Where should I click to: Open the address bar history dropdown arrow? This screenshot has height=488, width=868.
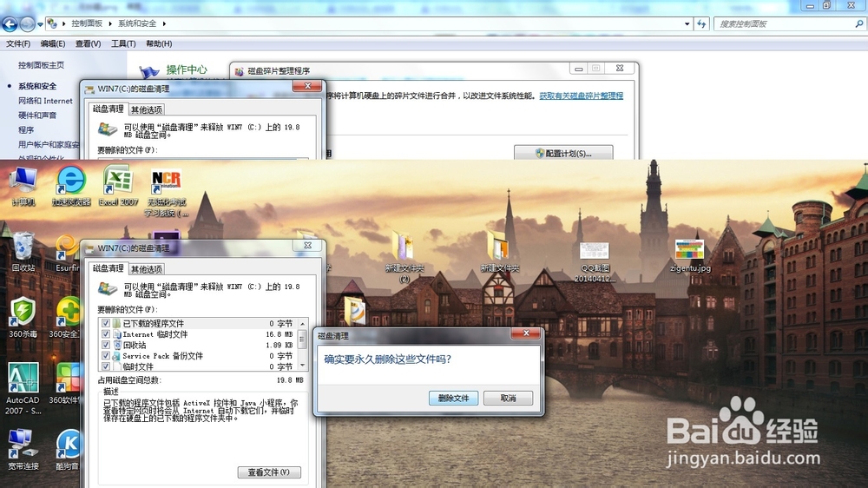click(x=687, y=23)
